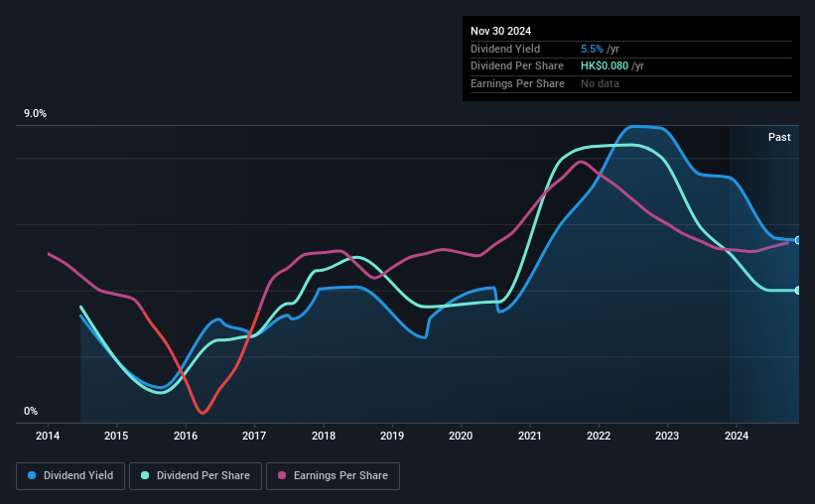Image resolution: width=815 pixels, height=504 pixels.
Task: Click the blue Dividend Yield endpoint marker
Action: tap(798, 240)
